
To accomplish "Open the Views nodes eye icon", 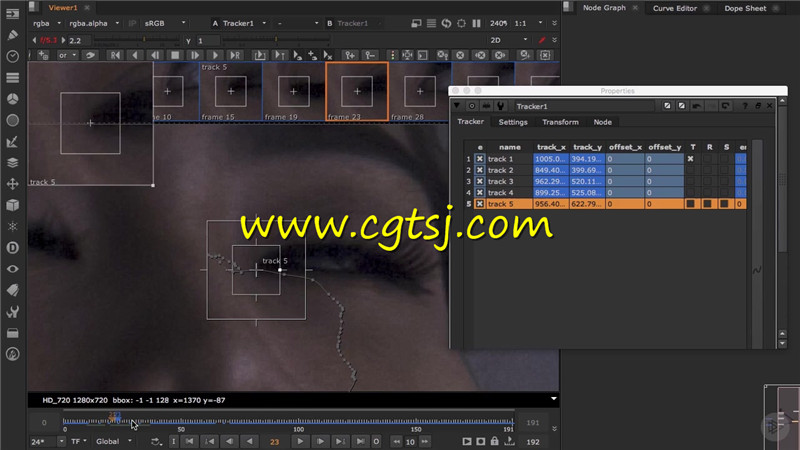I will click(13, 269).
